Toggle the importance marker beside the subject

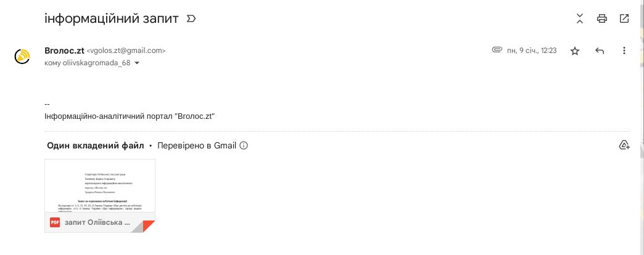click(191, 19)
